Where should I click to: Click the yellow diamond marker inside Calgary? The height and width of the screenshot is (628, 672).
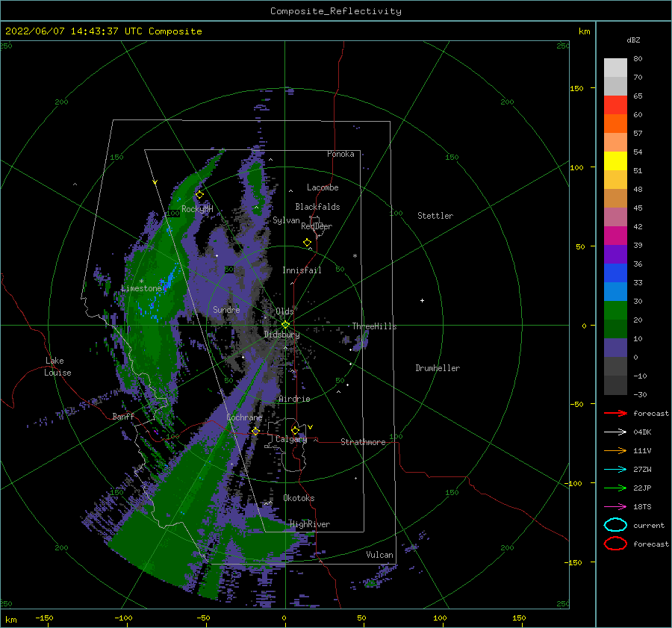295,430
